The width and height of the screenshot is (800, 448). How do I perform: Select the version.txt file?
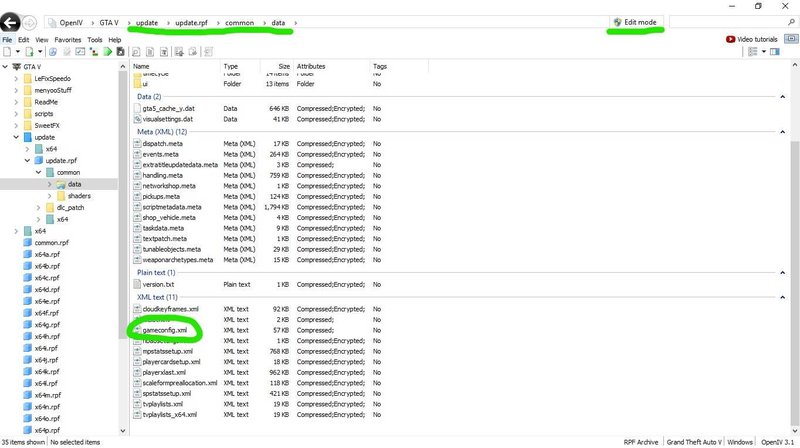[158, 285]
